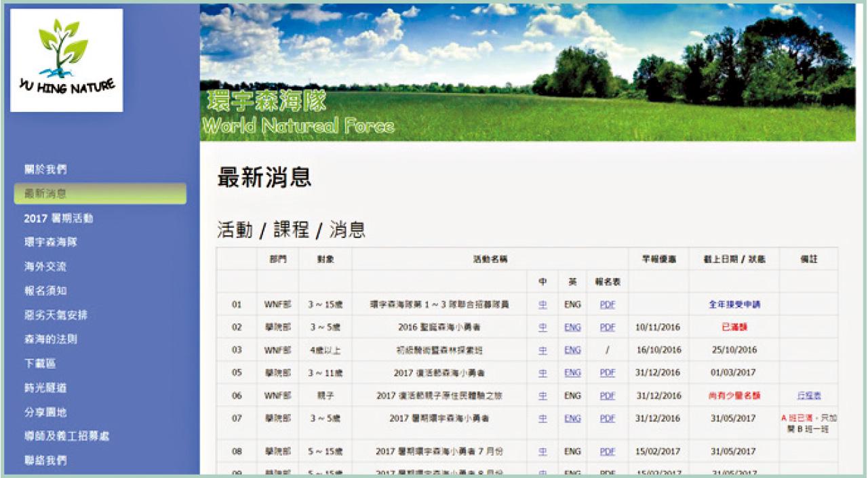868x478 pixels.
Task: Go to 環宇森海隊 in the sidebar
Action: click(50, 242)
